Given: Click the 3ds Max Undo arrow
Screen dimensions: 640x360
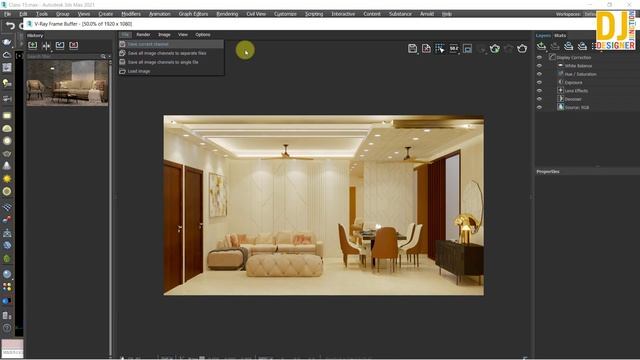Looking at the screenshot, I should pos(10,26).
